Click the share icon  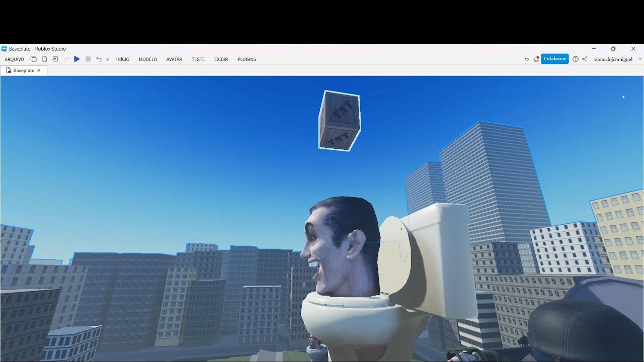pyautogui.click(x=585, y=59)
